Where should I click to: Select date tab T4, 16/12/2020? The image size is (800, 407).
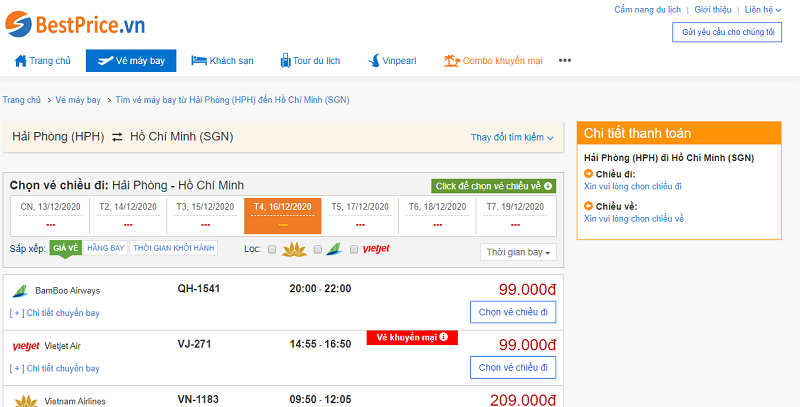point(283,216)
